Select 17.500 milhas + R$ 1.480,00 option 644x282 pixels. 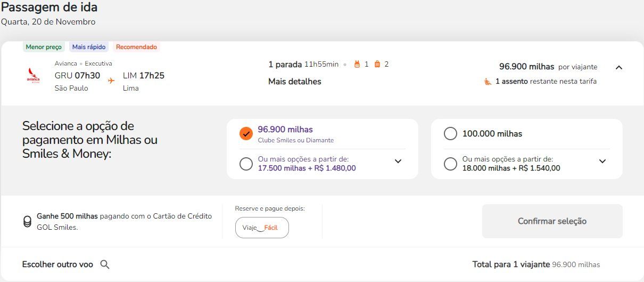point(246,164)
